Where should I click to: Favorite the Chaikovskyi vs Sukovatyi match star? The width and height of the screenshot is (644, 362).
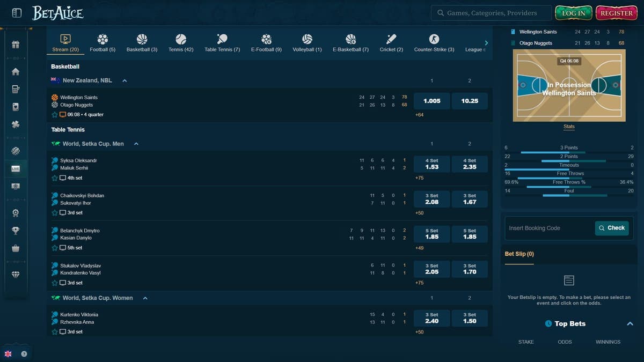click(55, 213)
